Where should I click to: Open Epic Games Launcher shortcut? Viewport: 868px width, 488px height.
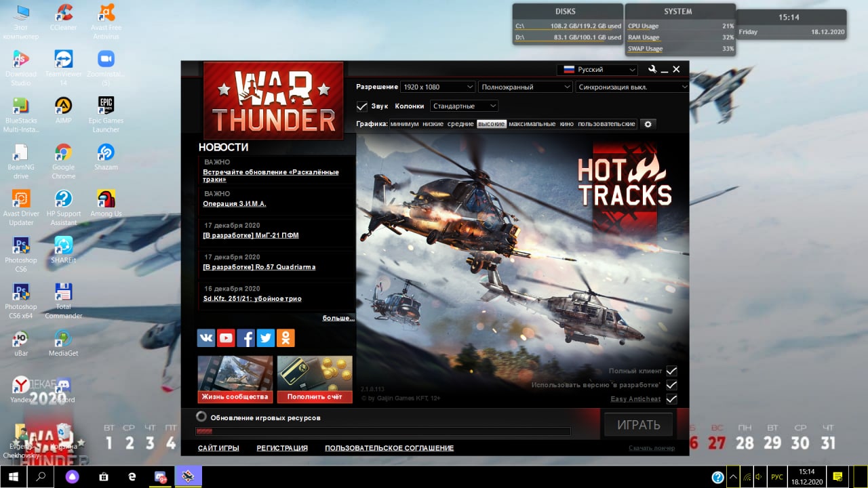click(106, 114)
